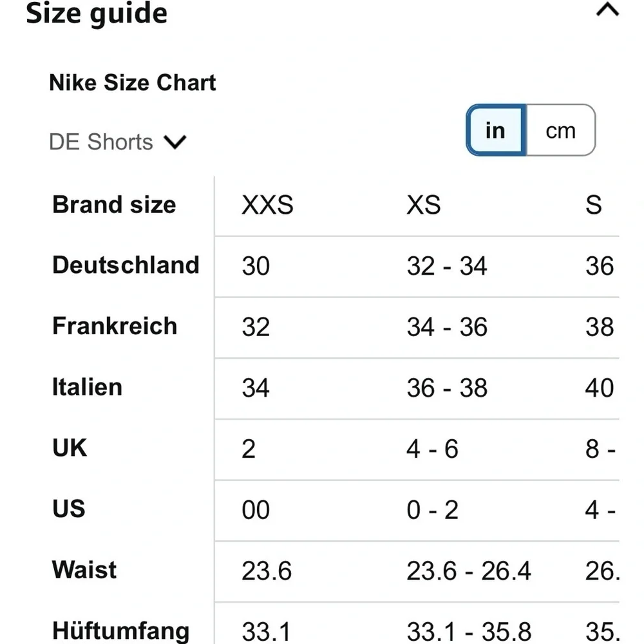Click the chevron next to DE Shorts
The height and width of the screenshot is (644, 644).
[x=175, y=142]
